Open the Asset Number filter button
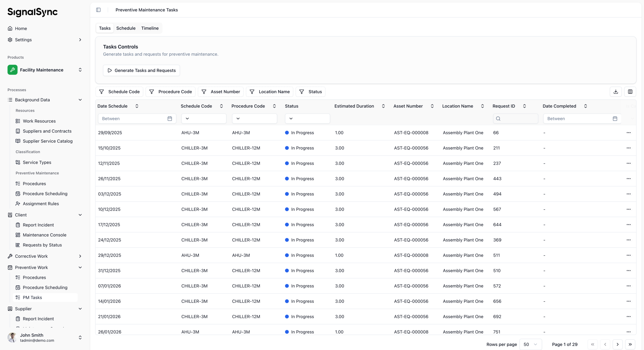This screenshot has height=350, width=644. pyautogui.click(x=221, y=92)
